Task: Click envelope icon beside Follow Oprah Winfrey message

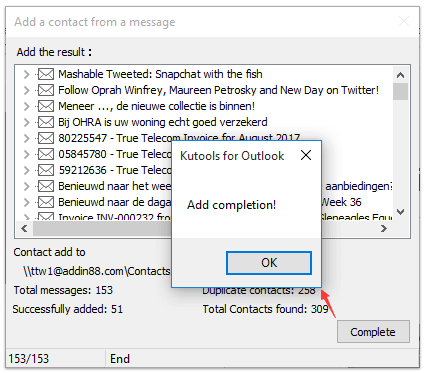Action: [46, 90]
